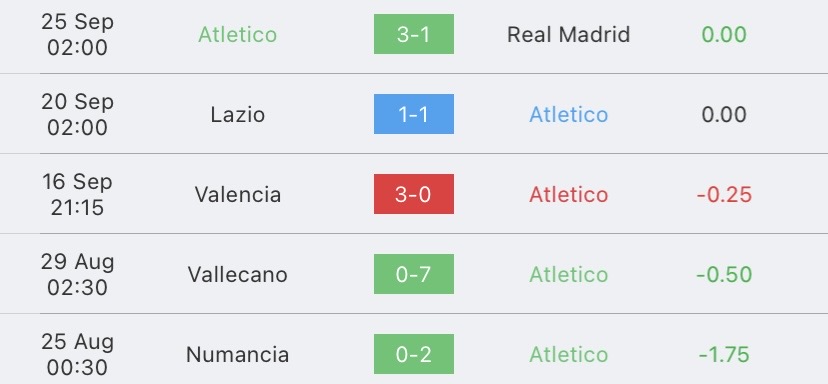Select red Atletico in the Valencia match
The height and width of the screenshot is (384, 828).
[x=569, y=194]
